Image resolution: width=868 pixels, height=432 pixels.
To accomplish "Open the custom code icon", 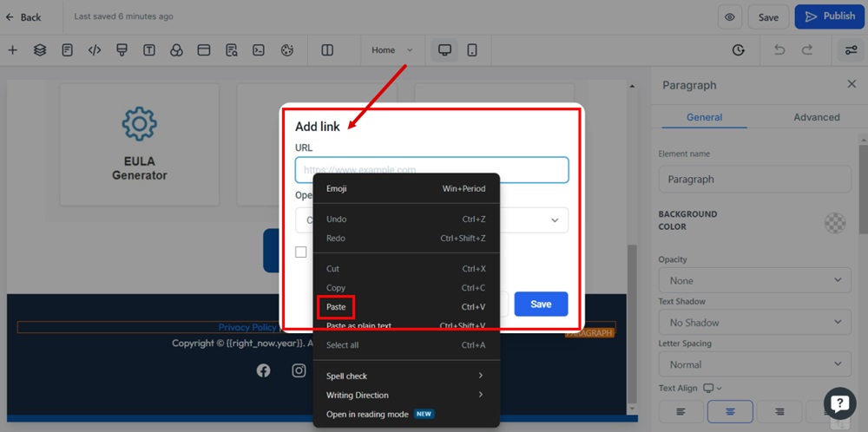I will [95, 50].
